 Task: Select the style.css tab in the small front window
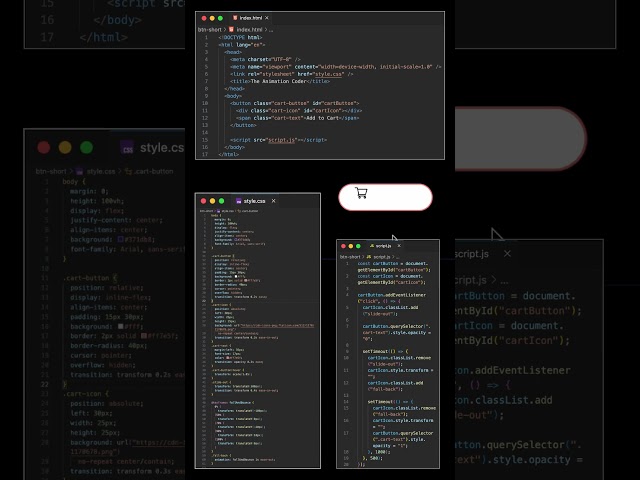click(x=255, y=201)
